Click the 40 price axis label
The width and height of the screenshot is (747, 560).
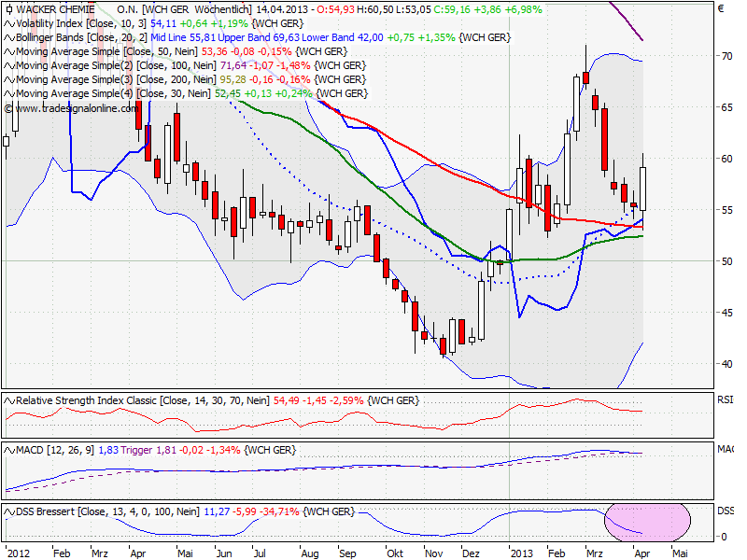(x=726, y=364)
